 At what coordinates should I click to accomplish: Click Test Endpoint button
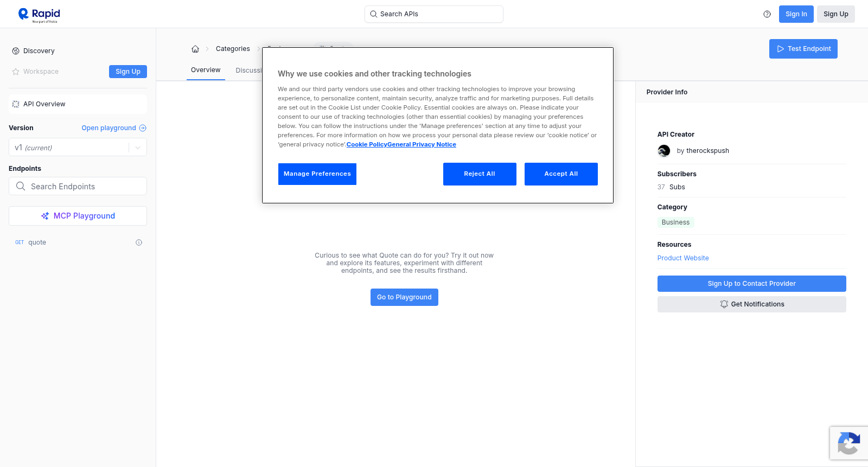pos(803,49)
